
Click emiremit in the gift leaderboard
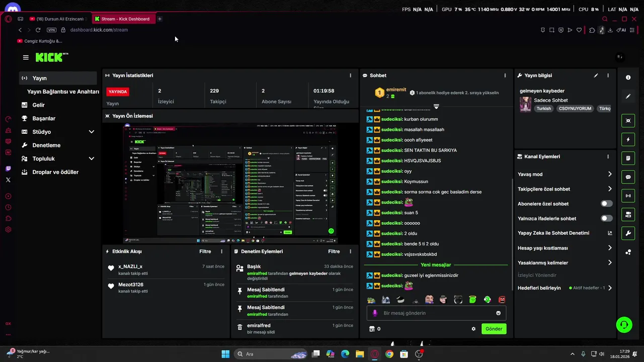click(x=396, y=89)
